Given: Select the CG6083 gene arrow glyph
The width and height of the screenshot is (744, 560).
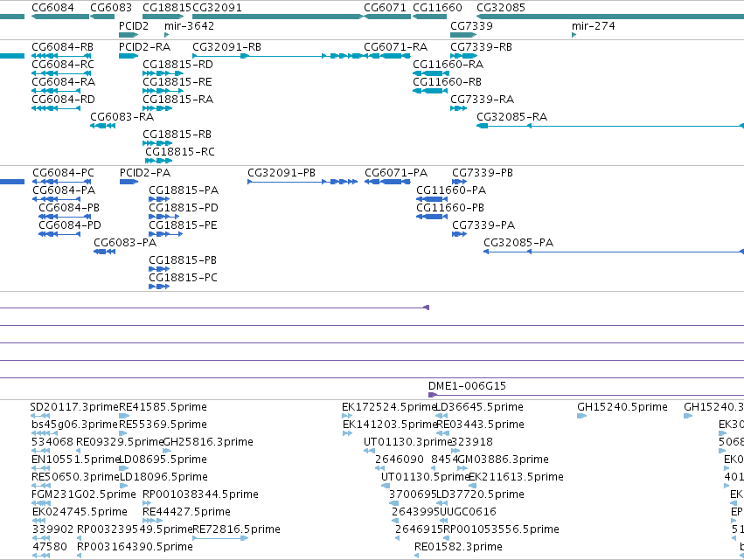Looking at the screenshot, I should coord(102,17).
